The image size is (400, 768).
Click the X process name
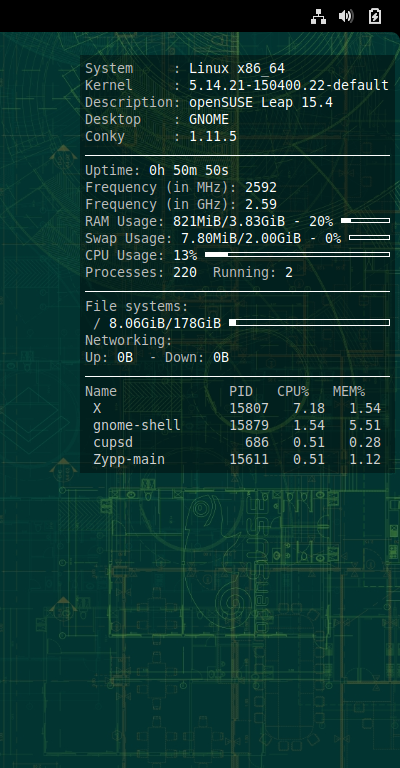pyautogui.click(x=97, y=408)
